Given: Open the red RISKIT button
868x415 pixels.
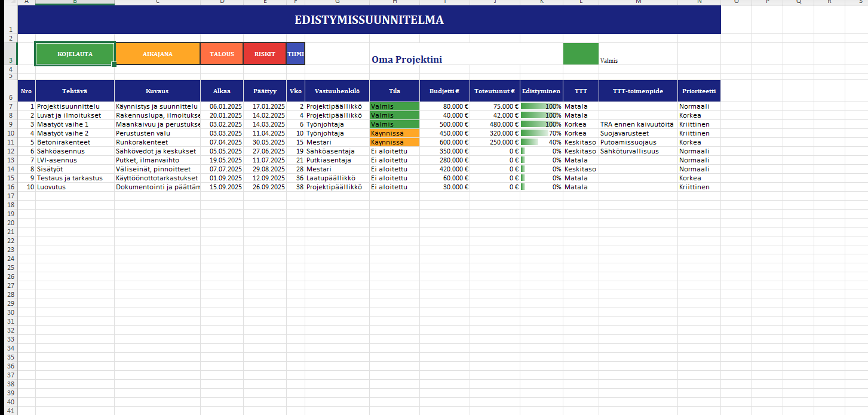Looking at the screenshot, I should pos(265,54).
